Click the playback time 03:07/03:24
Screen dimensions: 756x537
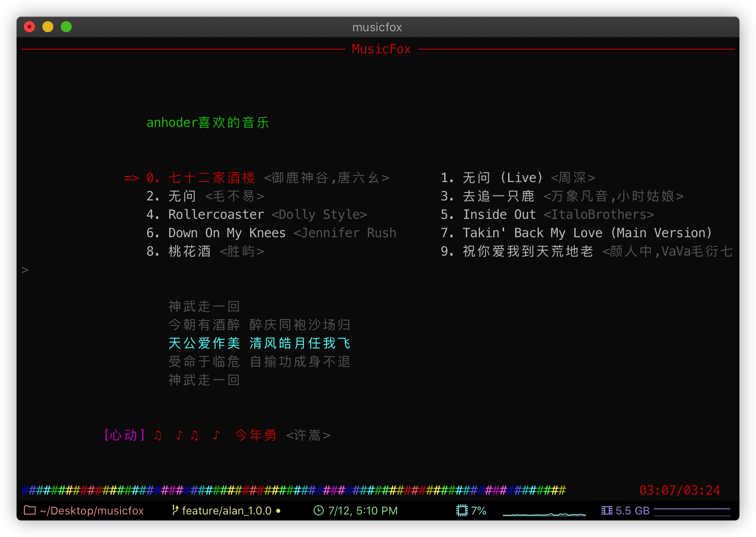pos(680,491)
